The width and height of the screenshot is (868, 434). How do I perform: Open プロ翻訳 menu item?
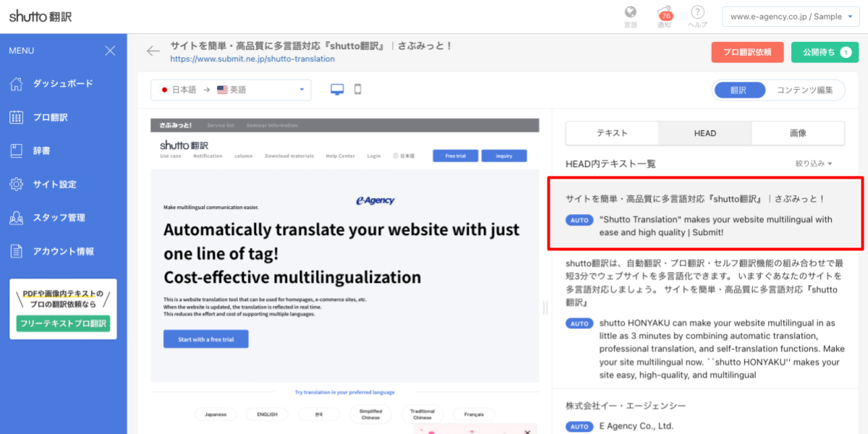tap(51, 117)
